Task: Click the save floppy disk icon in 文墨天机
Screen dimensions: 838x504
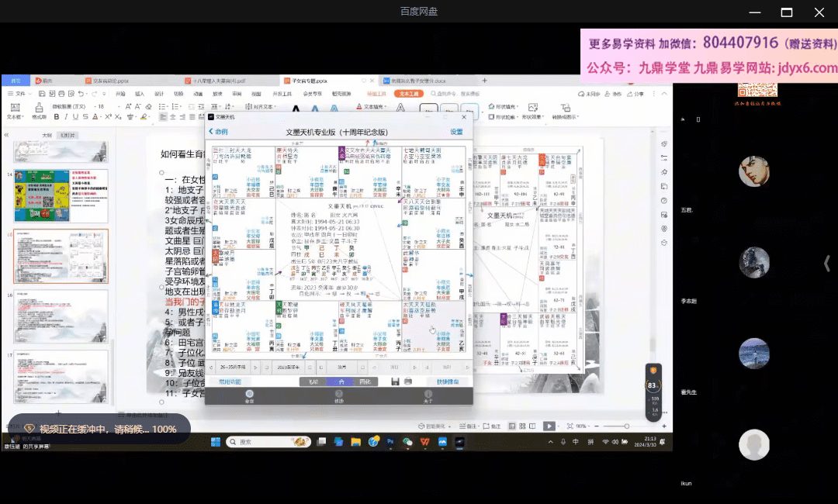Action: (x=396, y=381)
